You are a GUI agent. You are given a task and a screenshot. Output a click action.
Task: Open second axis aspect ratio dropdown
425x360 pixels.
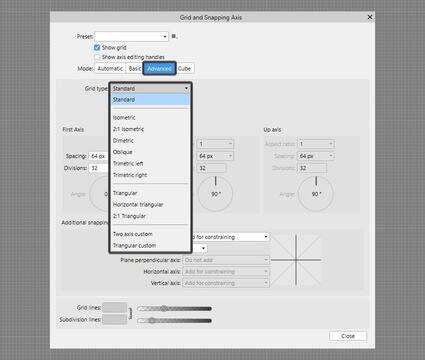click(x=215, y=144)
